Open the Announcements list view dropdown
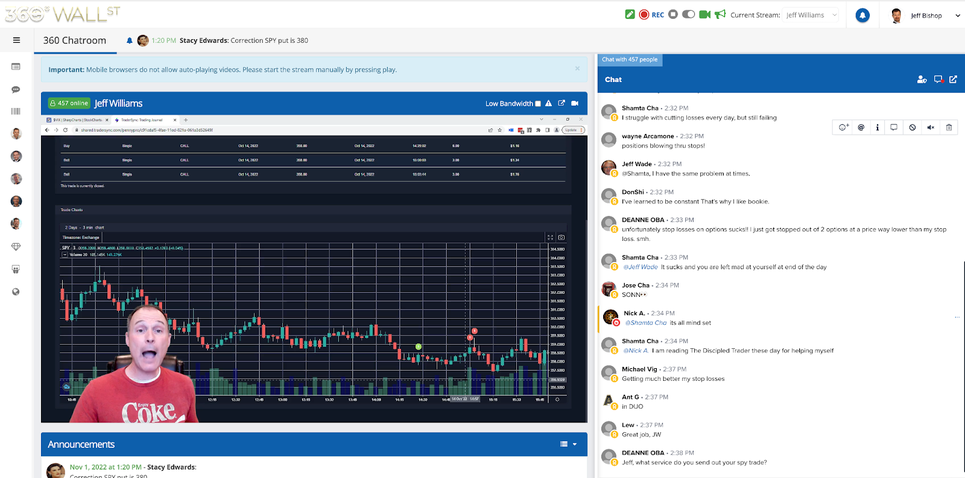The width and height of the screenshot is (965, 478). tap(569, 444)
